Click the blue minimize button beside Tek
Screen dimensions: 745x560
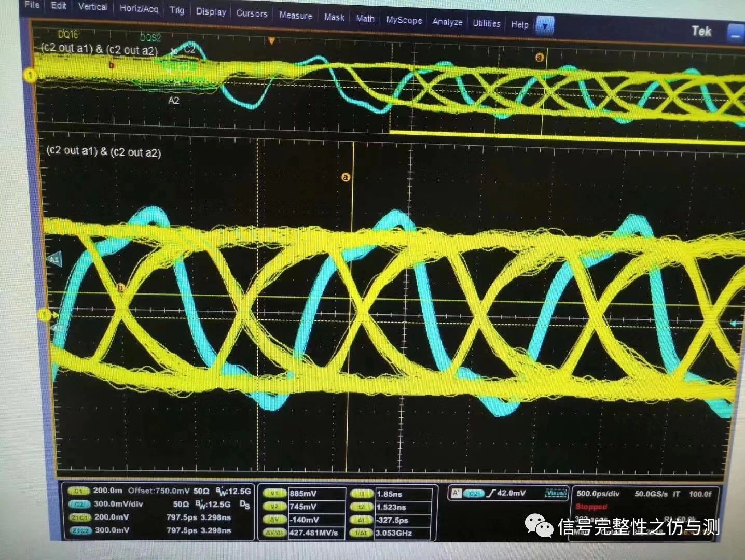[736, 33]
